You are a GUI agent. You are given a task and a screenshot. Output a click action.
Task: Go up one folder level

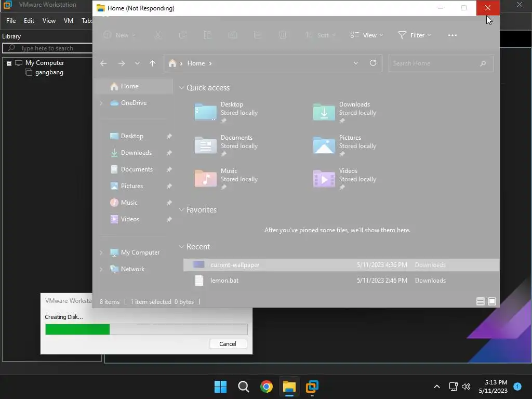click(x=153, y=63)
